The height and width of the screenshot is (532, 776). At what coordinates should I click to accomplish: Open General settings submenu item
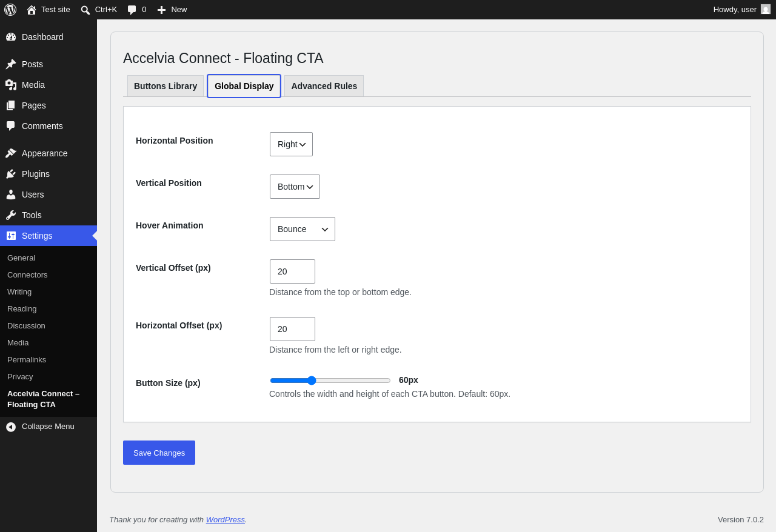pos(21,258)
